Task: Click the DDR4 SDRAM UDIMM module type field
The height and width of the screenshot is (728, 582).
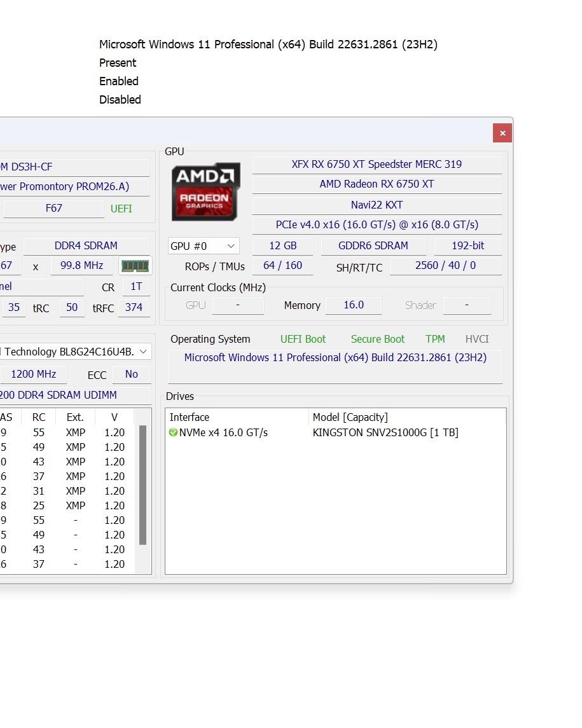Action: pyautogui.click(x=75, y=395)
